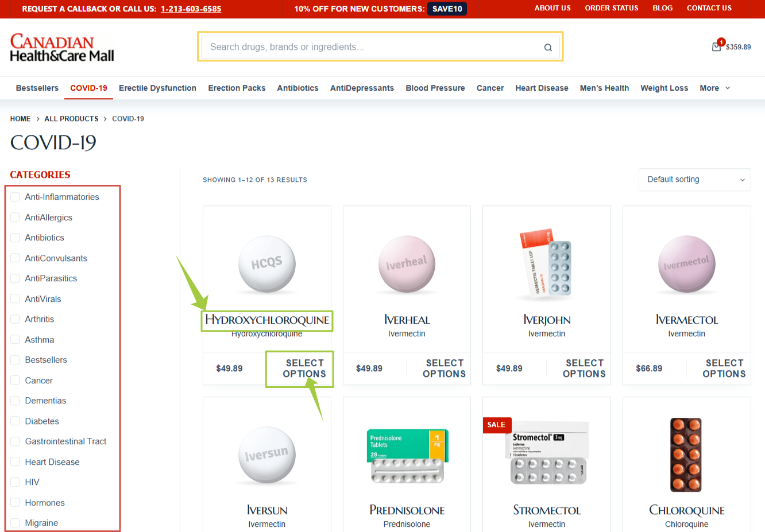Screen dimensions: 765x532
Task: Tick the Arthritis checkbox
Action: [15, 319]
